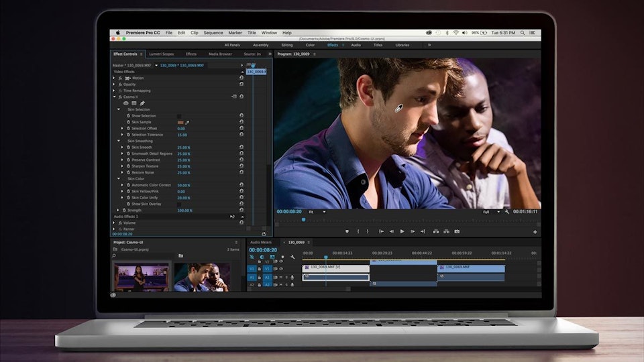This screenshot has width=644, height=362.
Task: Select the Skin Sample eyedropper tool
Action: [x=188, y=122]
